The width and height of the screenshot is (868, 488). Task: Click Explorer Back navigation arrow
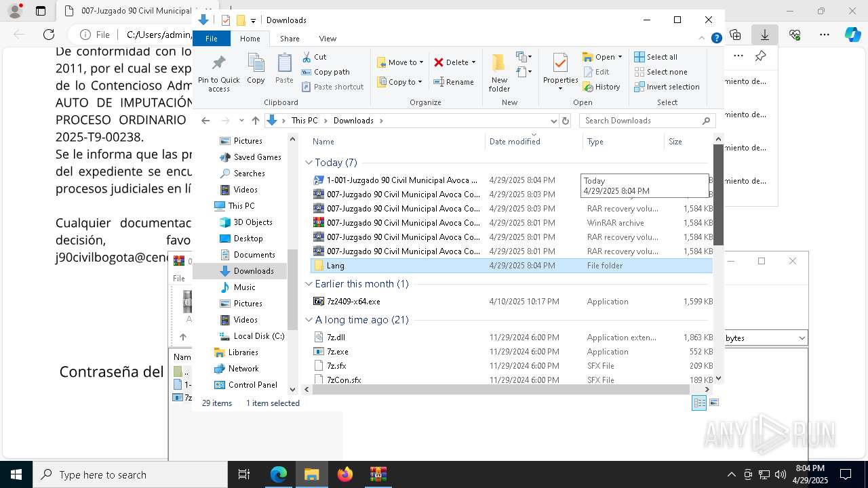(205, 121)
